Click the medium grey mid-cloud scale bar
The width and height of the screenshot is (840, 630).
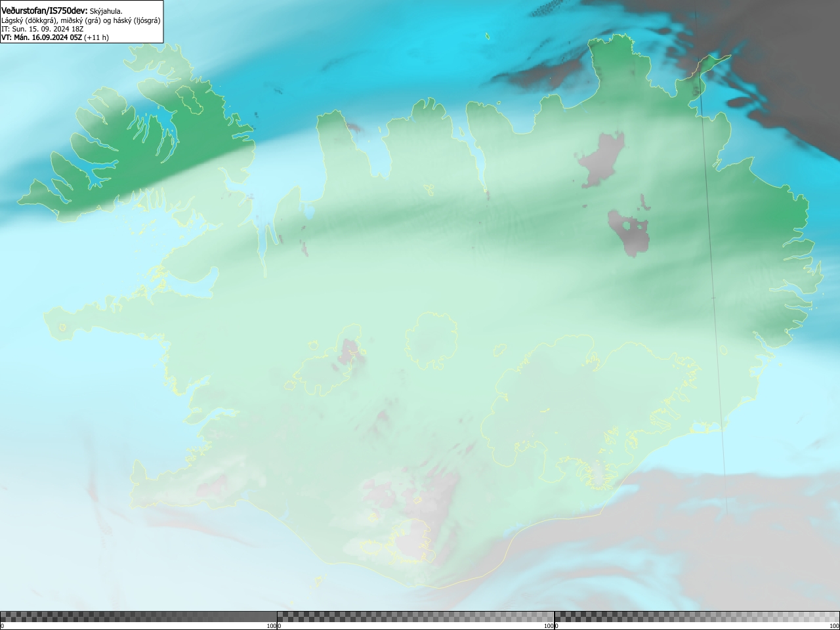pyautogui.click(x=415, y=616)
